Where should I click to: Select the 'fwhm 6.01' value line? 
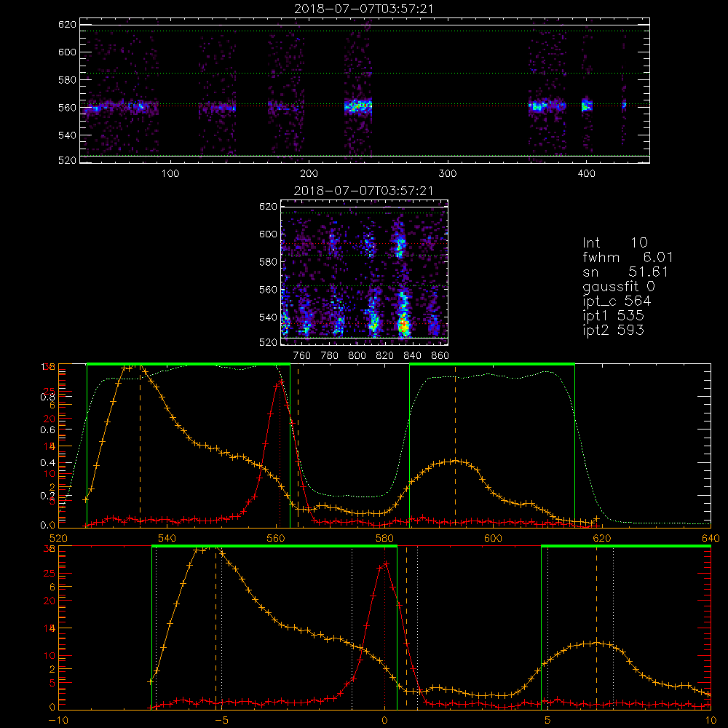tap(628, 257)
